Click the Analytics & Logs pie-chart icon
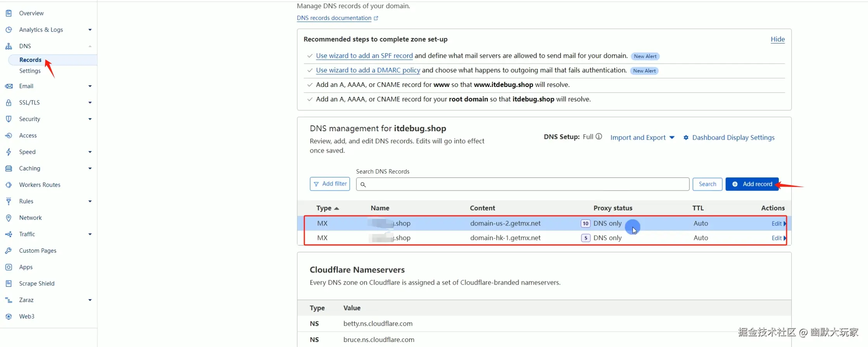868x347 pixels. (x=9, y=29)
